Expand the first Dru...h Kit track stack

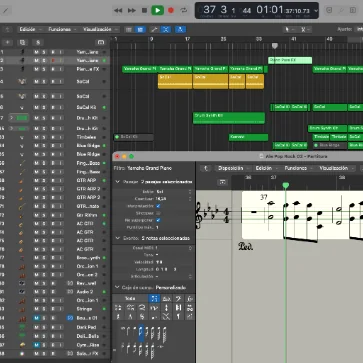coord(12,118)
